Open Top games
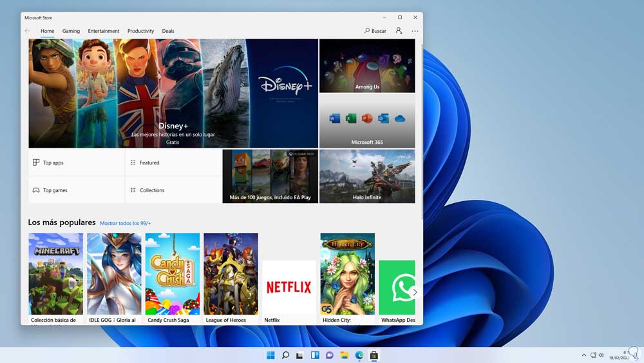The image size is (644, 363). pyautogui.click(x=76, y=190)
